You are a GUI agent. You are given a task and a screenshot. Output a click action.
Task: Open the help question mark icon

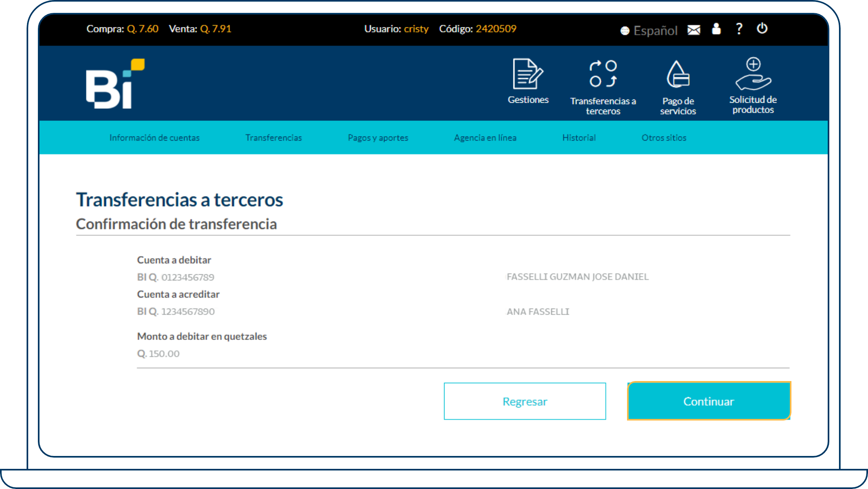tap(739, 29)
